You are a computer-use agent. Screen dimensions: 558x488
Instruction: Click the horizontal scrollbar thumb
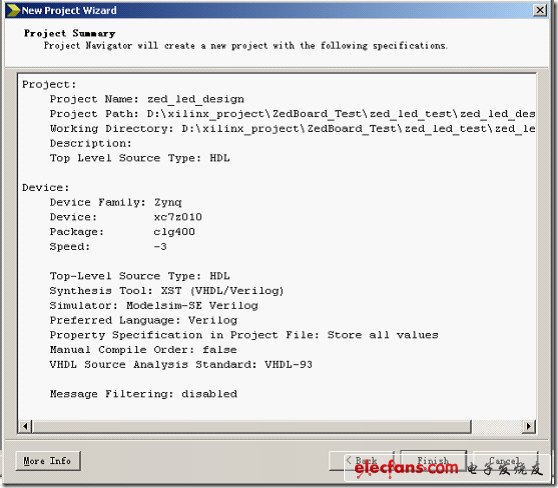[x=252, y=426]
